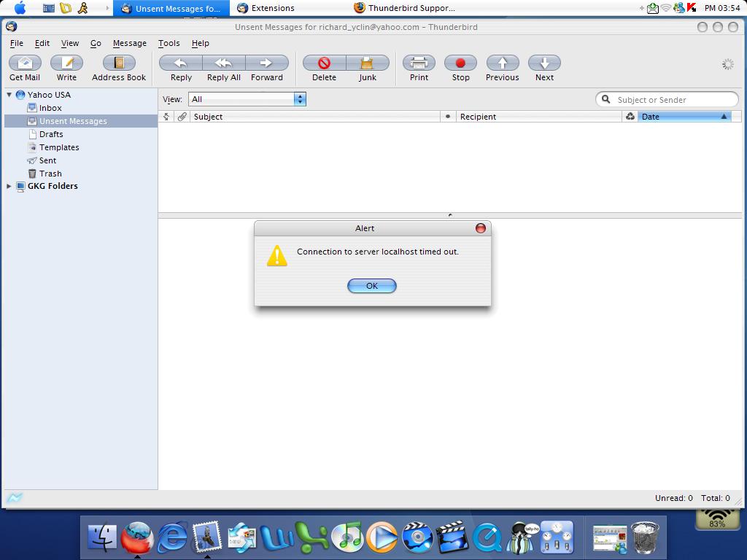Select the Sent folder
This screenshot has width=747, height=560.
click(47, 160)
